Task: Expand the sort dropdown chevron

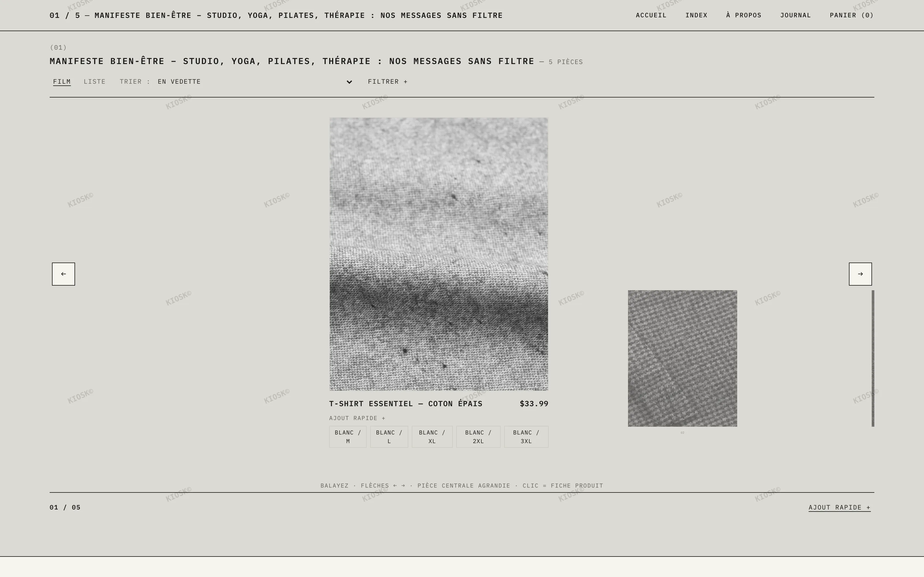Action: coord(349,82)
